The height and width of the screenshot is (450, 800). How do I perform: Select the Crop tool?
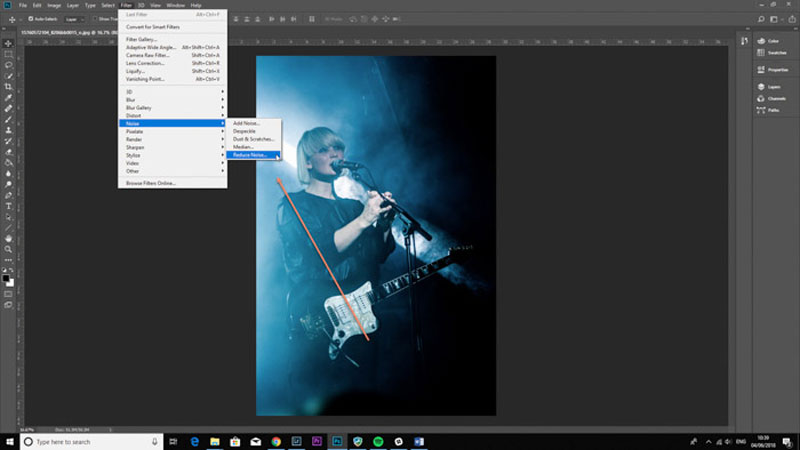8,87
